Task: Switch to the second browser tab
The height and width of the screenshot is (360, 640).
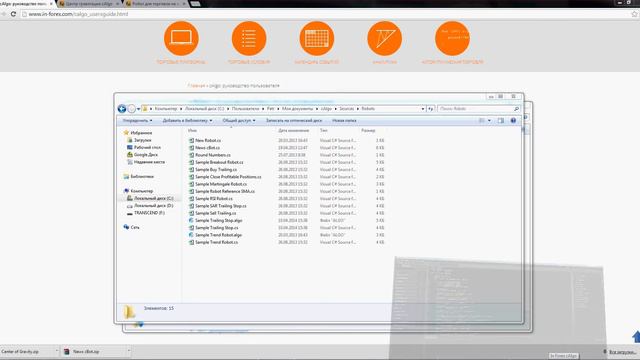Action: tap(89, 4)
